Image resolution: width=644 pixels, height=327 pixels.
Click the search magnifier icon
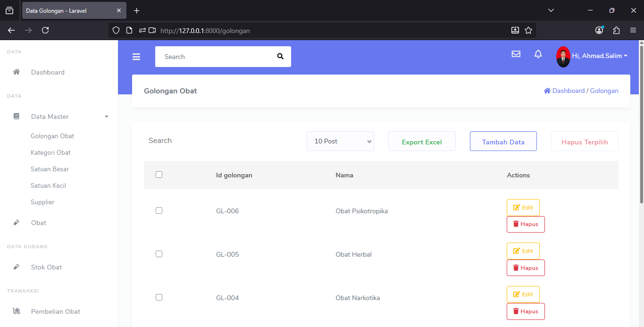point(280,57)
